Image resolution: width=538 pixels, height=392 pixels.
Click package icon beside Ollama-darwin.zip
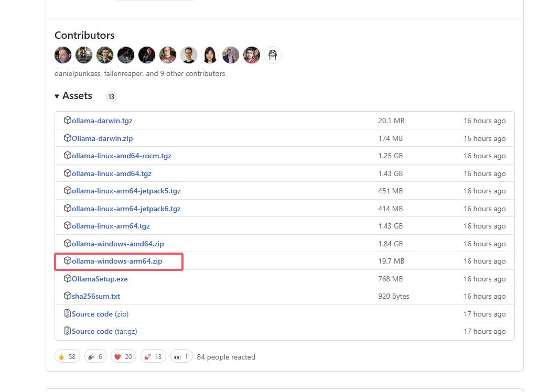[x=67, y=138]
